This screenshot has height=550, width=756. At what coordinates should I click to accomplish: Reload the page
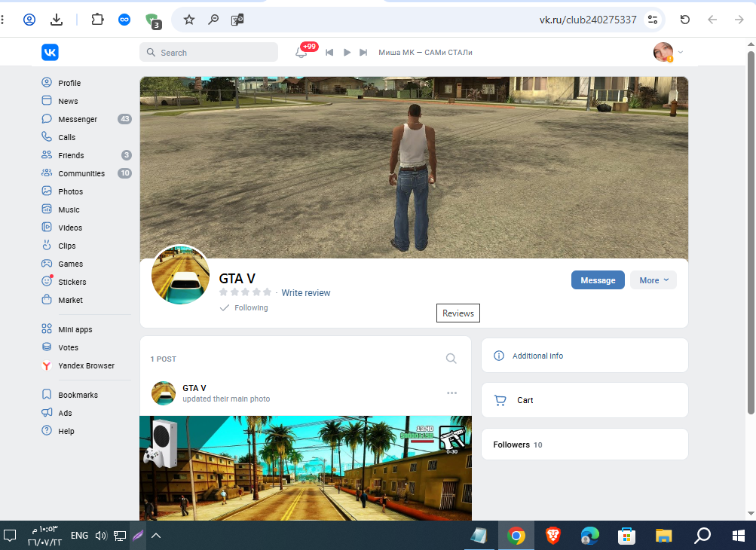[684, 20]
